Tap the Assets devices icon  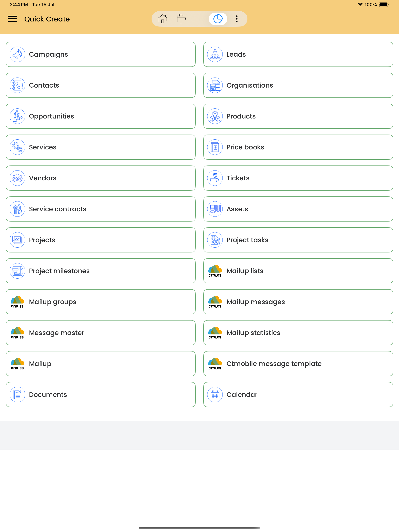(215, 209)
